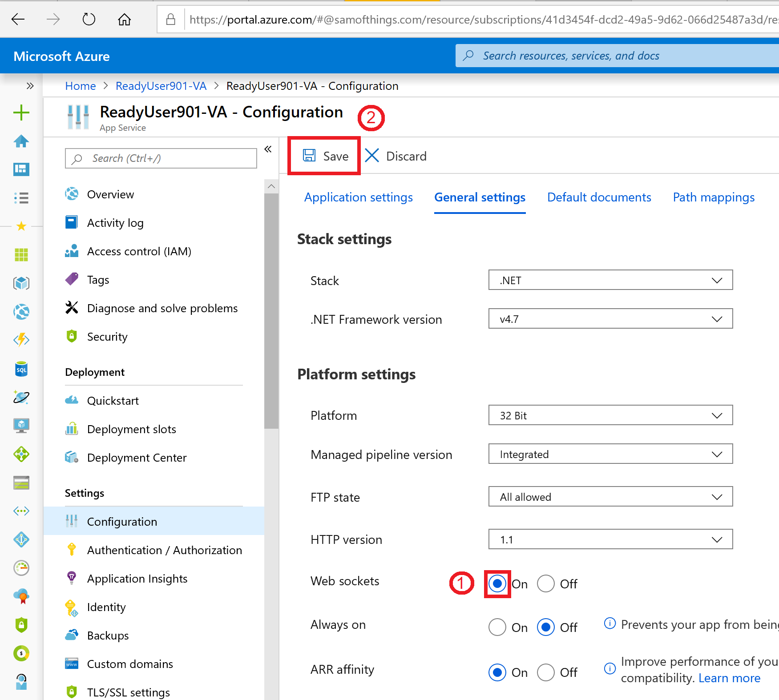The width and height of the screenshot is (779, 700).
Task: Click in the Search (Ctrl+/) menu box
Action: tap(161, 158)
